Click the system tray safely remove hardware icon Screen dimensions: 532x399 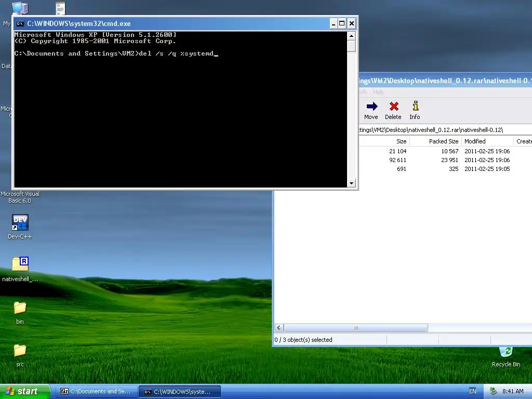[493, 391]
